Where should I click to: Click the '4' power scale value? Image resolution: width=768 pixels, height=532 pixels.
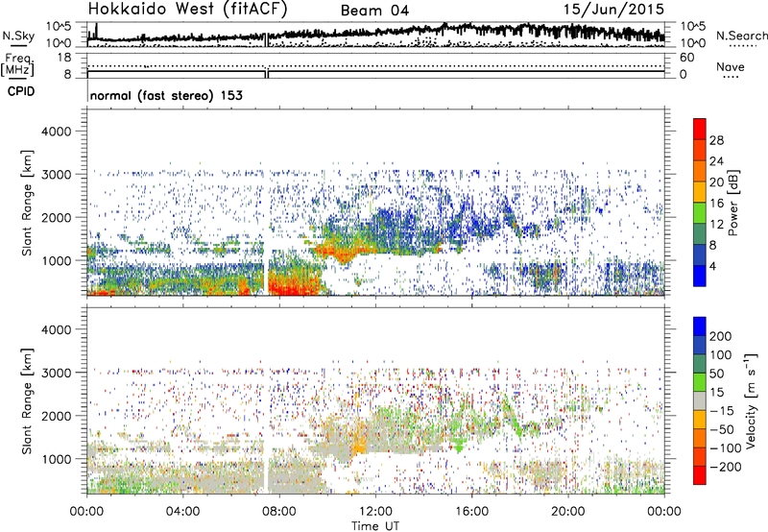click(x=712, y=266)
